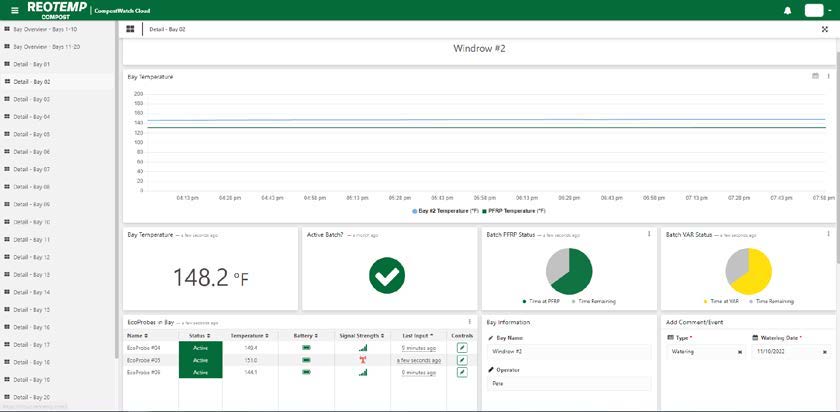Click EcoProbe #04 temperature value 149.4
840x412 pixels.
click(250, 348)
